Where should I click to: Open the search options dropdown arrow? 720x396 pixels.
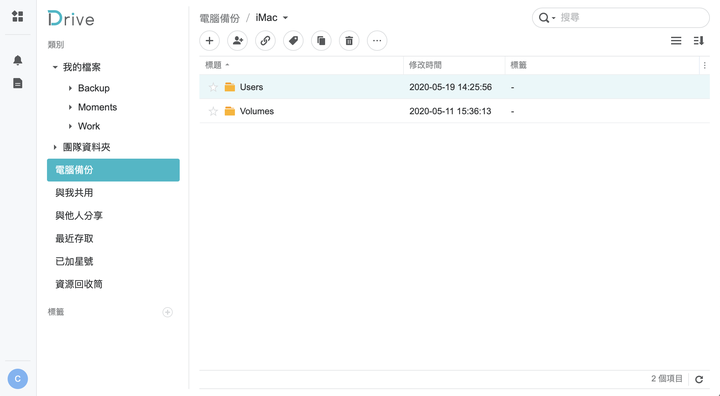(x=553, y=18)
